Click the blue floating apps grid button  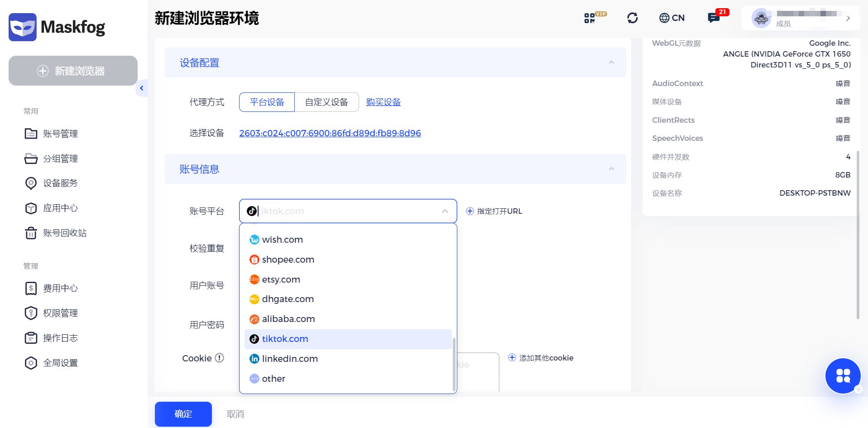click(843, 375)
